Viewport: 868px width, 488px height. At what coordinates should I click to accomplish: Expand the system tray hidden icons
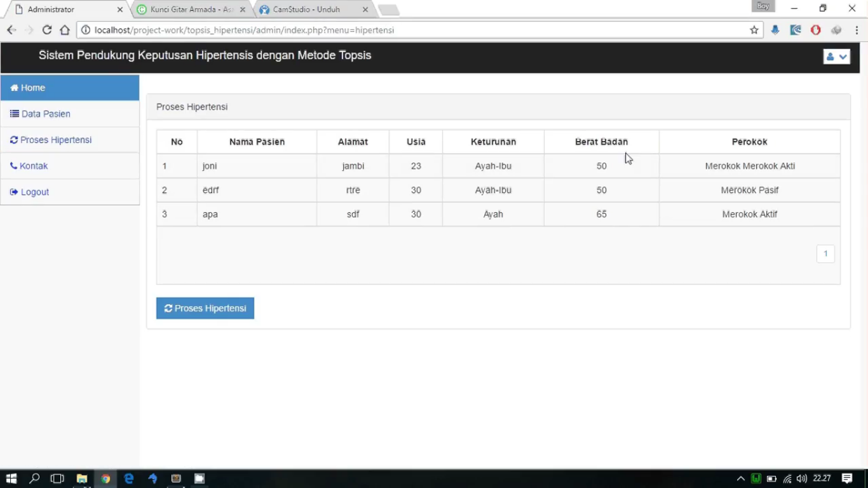click(x=740, y=478)
